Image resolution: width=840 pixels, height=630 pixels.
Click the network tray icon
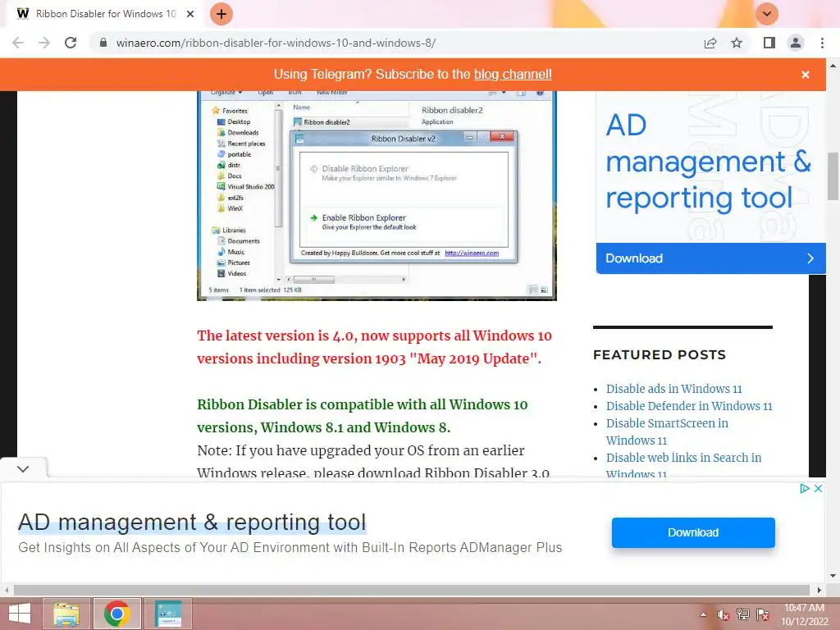(742, 614)
